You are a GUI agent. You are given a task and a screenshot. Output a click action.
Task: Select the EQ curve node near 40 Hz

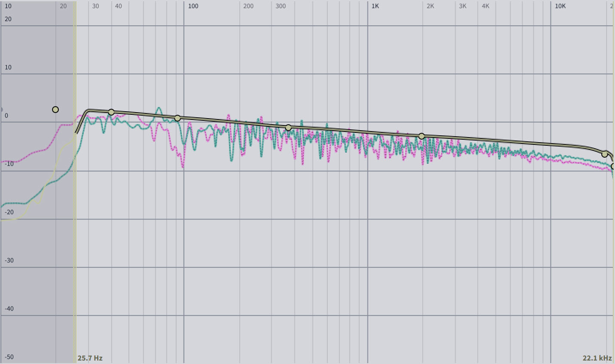pos(111,112)
